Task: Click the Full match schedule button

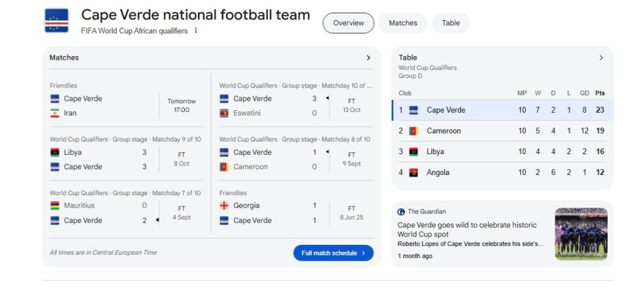Action: tap(333, 253)
